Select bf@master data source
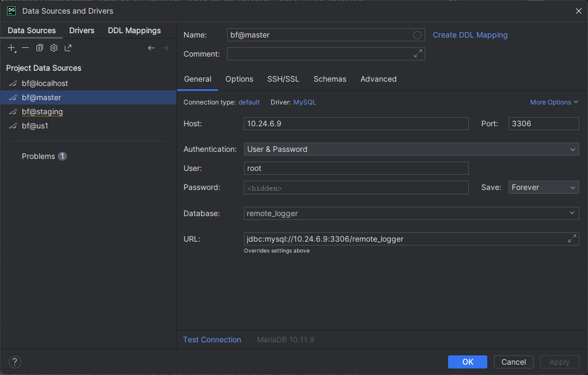This screenshot has height=375, width=588. 89,97
